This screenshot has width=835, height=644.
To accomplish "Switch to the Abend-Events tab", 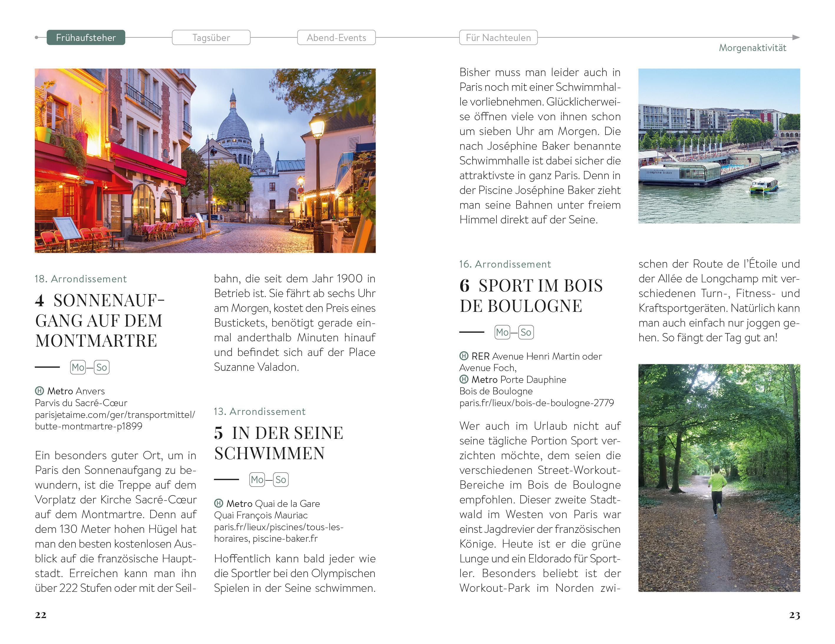I will coord(336,37).
